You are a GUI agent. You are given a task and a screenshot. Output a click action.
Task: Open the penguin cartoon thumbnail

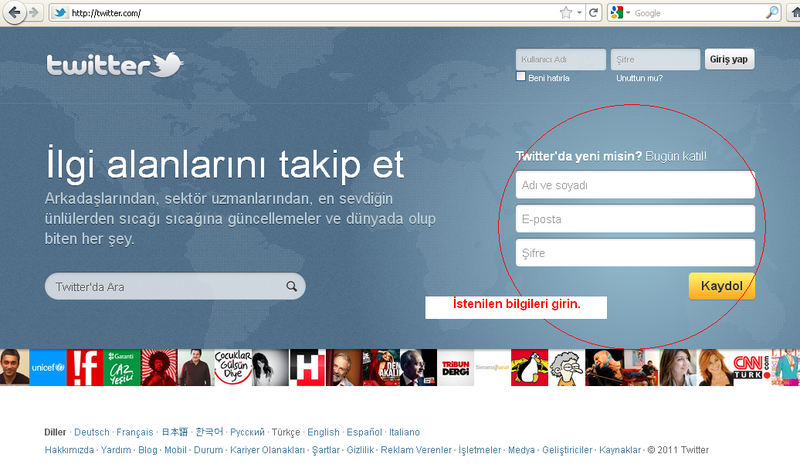[x=530, y=367]
